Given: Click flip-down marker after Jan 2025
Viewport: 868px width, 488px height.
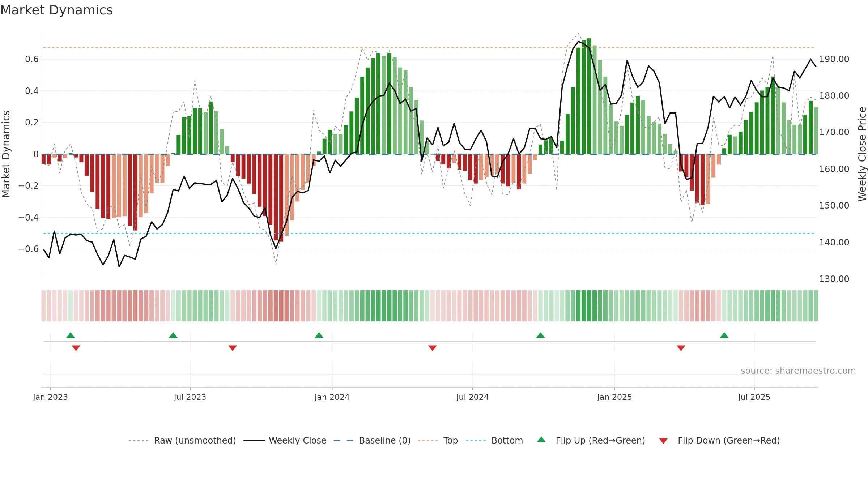Looking at the screenshot, I should click(681, 348).
